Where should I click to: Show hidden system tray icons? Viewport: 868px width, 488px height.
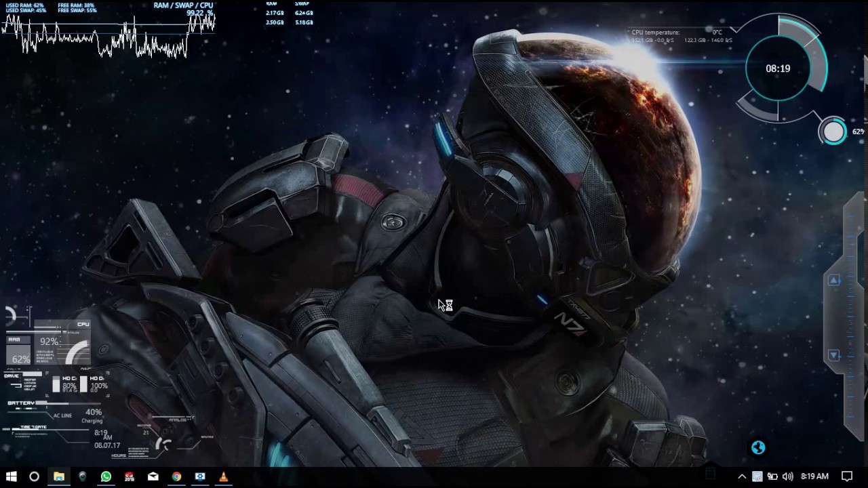click(742, 476)
